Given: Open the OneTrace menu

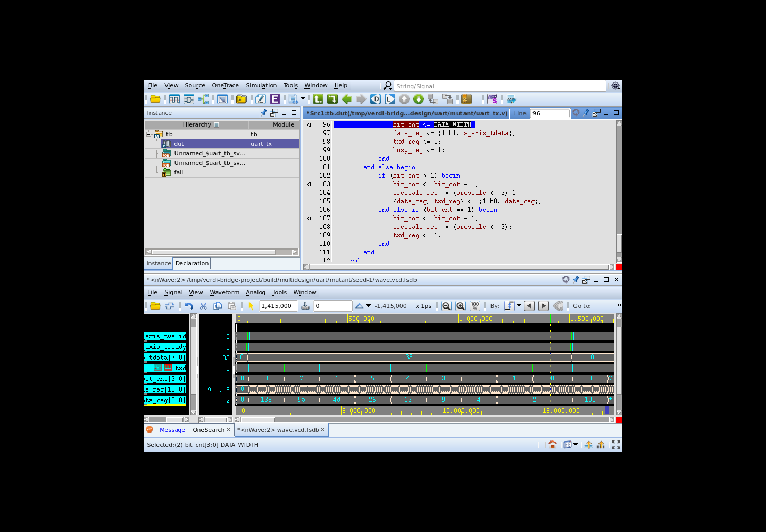Looking at the screenshot, I should point(225,85).
